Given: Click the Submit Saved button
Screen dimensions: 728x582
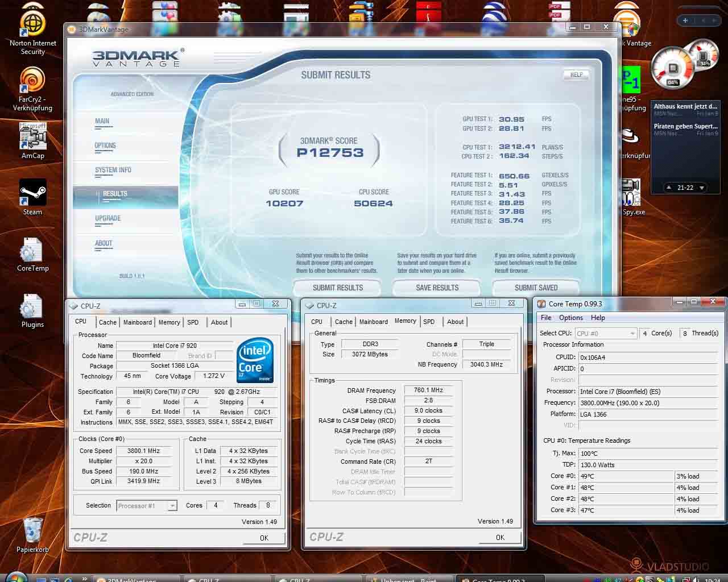Looking at the screenshot, I should [x=536, y=288].
